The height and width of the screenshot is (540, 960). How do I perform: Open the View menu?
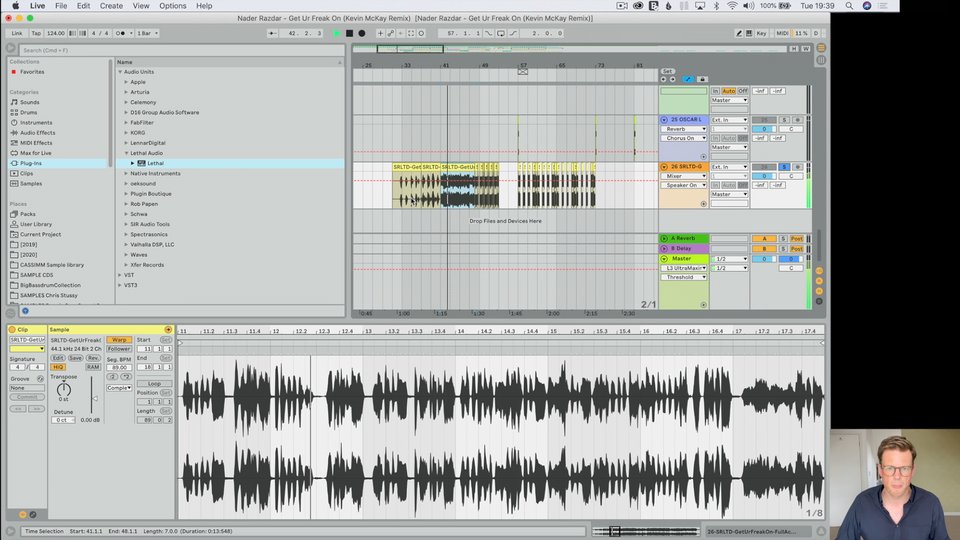pos(141,6)
